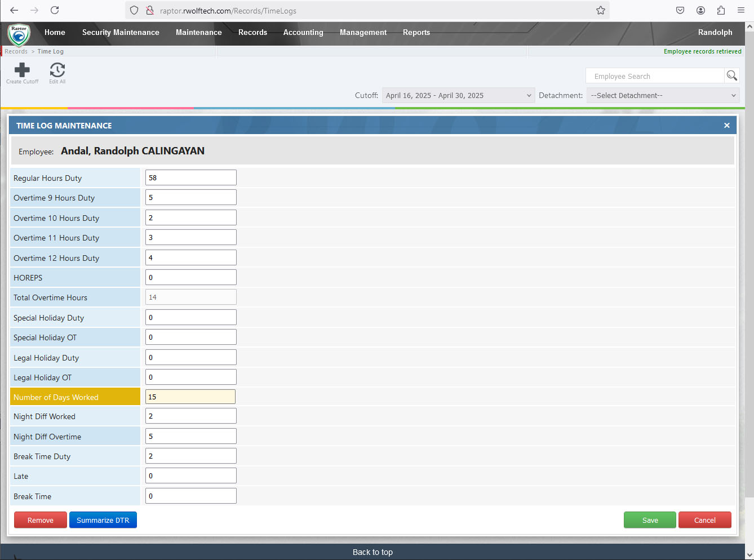Viewport: 754px width, 560px height.
Task: Click the red Remove button
Action: 41,520
